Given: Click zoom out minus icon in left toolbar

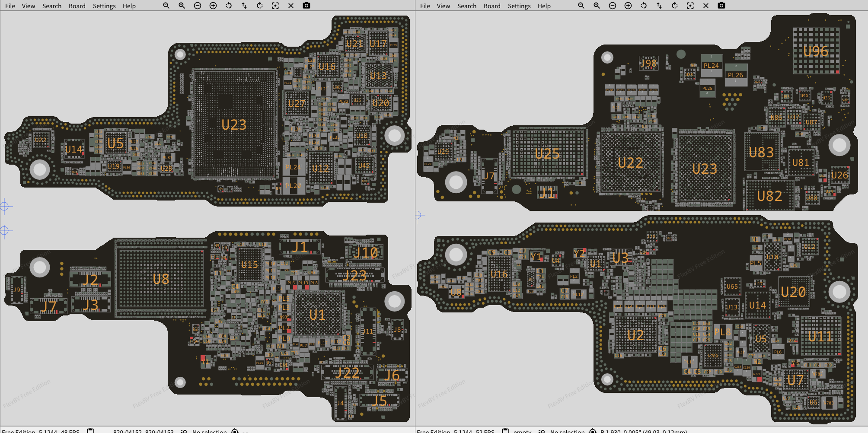Looking at the screenshot, I should point(198,6).
